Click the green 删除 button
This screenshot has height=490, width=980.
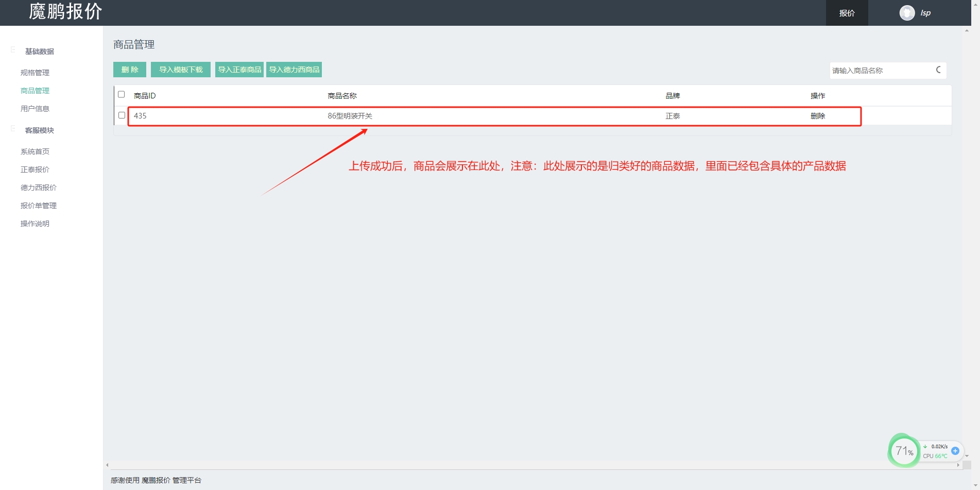tap(130, 70)
